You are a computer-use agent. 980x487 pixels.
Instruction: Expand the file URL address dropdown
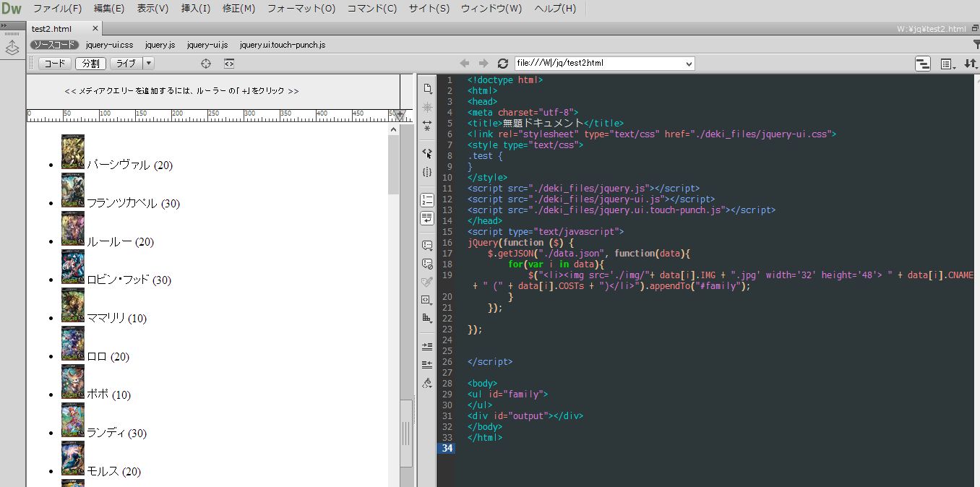coord(688,64)
